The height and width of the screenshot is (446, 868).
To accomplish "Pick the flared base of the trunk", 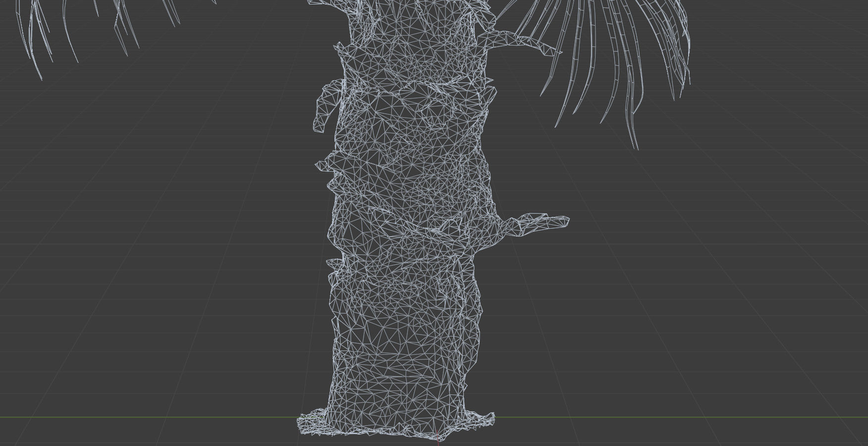I will pos(396,426).
